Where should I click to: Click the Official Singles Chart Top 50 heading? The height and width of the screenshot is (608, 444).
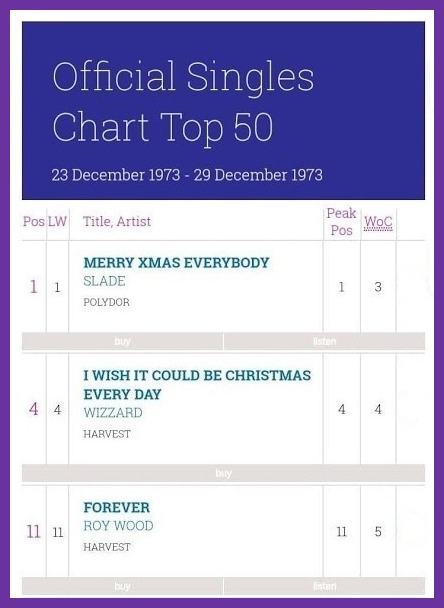pos(183,102)
